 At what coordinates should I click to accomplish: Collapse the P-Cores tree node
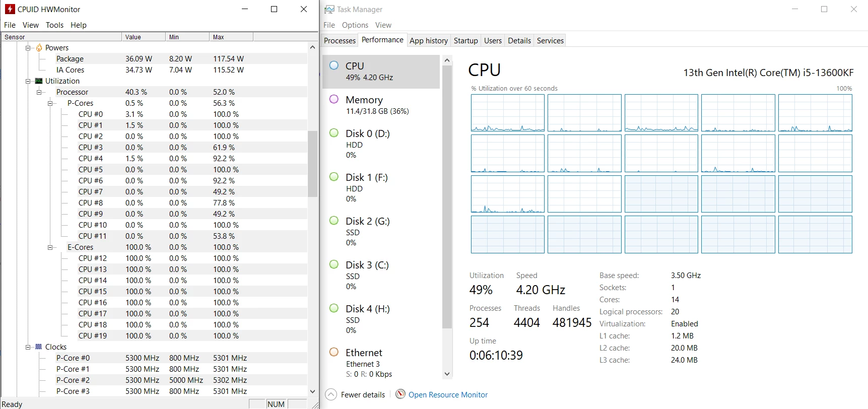(x=50, y=103)
